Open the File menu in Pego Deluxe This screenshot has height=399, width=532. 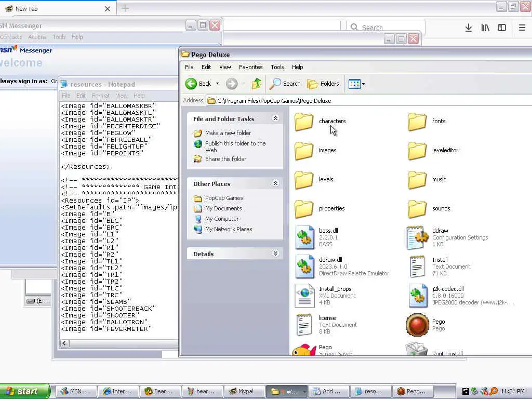189,67
